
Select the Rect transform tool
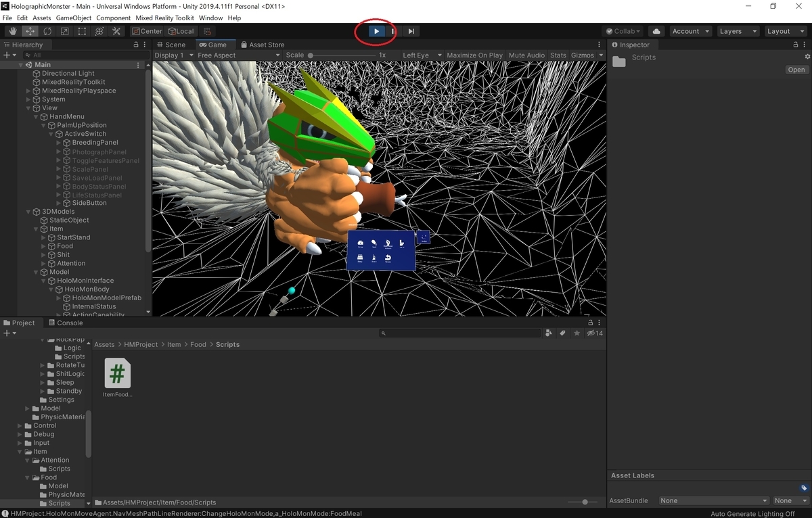coord(82,31)
